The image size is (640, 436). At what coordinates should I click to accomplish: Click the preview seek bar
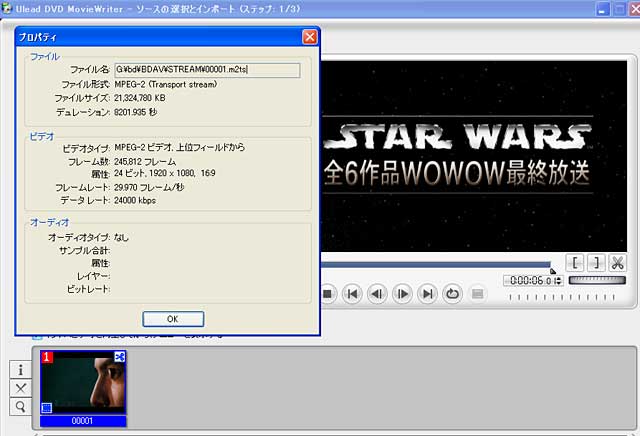click(x=437, y=265)
